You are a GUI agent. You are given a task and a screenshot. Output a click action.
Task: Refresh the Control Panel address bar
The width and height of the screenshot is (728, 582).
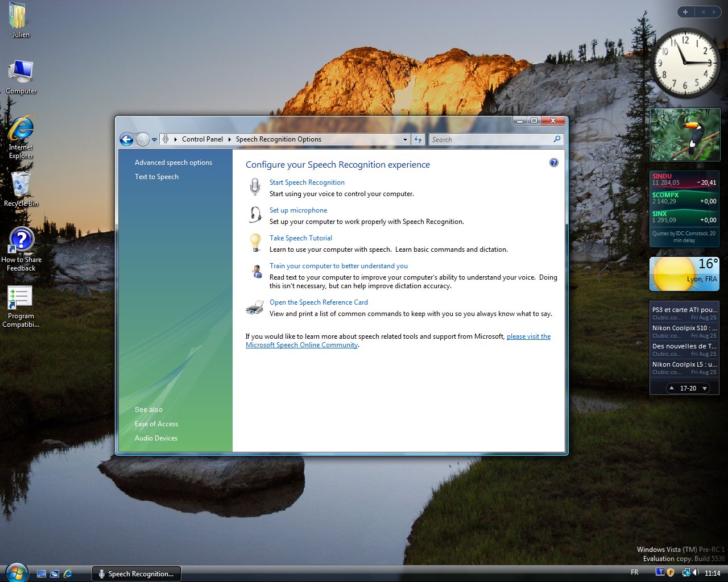click(418, 139)
